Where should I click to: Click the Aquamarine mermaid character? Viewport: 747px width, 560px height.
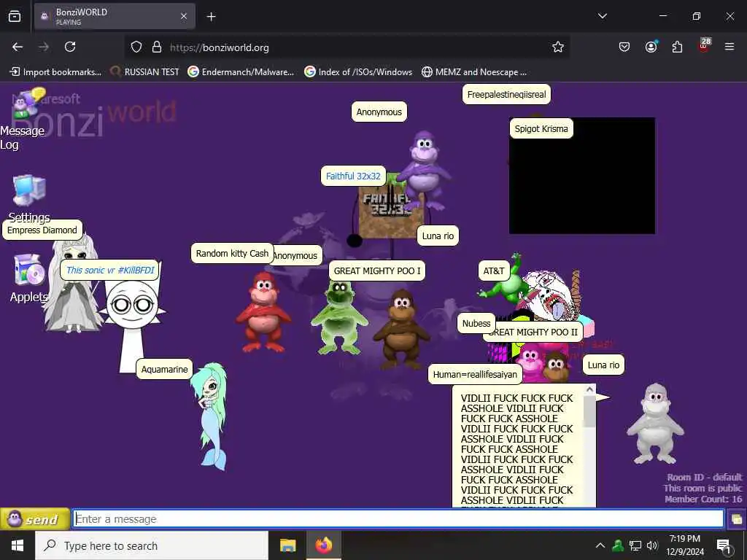(211, 416)
